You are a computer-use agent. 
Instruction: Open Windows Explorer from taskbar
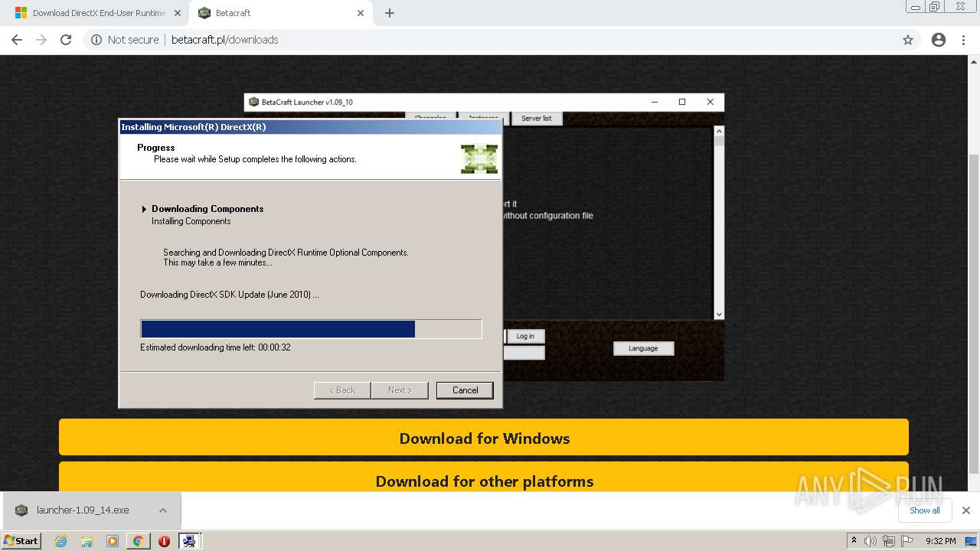pos(87,541)
